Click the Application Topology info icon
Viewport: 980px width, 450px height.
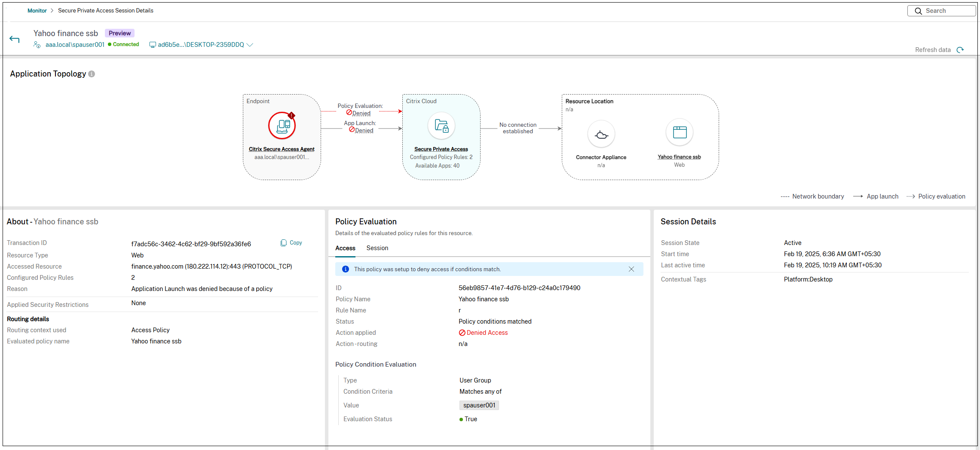92,74
